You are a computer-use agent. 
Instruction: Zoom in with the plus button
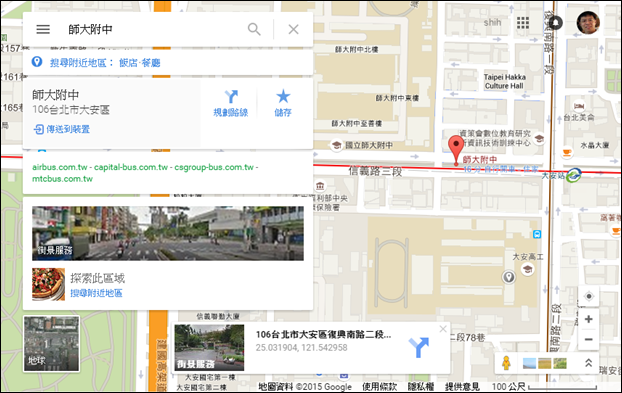click(589, 319)
